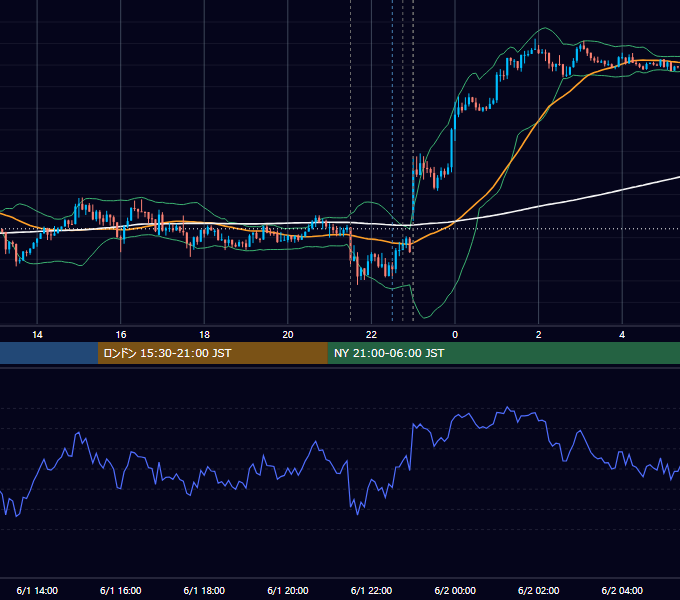Click the 6/1 18:00 date label
Viewport: 680px width, 600px height.
(204, 590)
